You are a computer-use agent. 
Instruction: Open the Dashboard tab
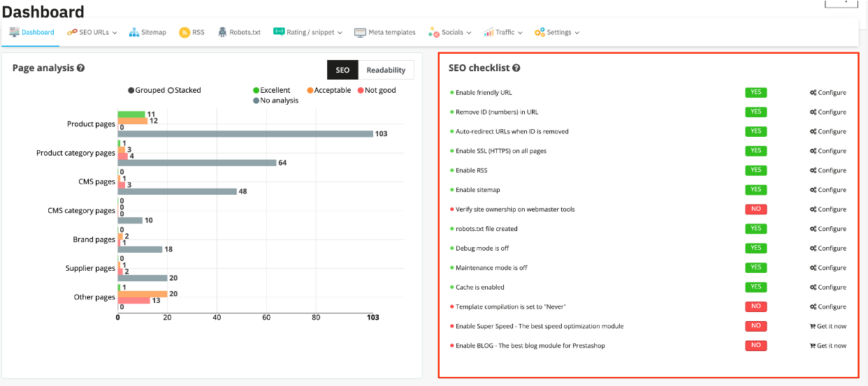tap(31, 32)
